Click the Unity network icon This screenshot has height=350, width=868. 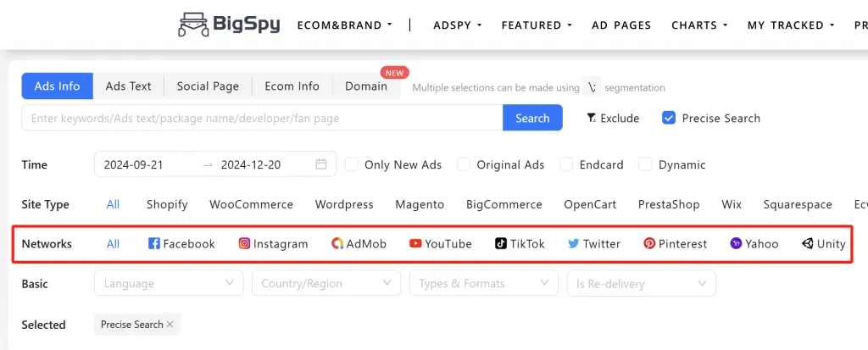click(x=807, y=244)
